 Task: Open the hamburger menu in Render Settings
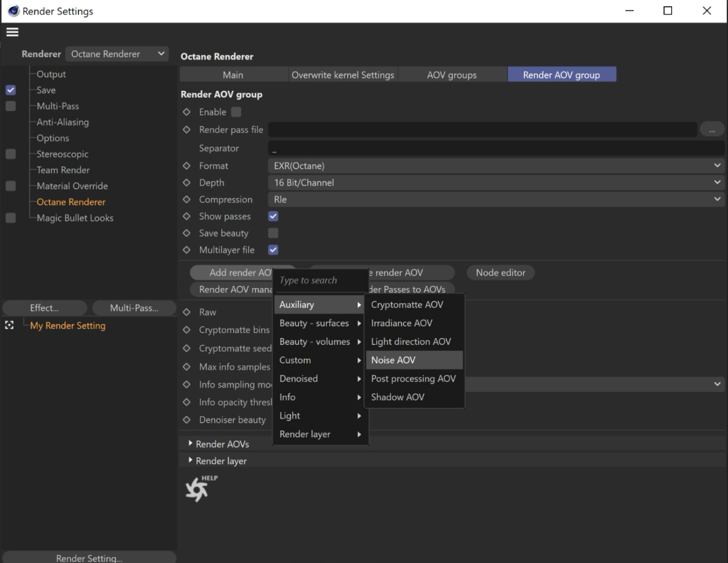coord(12,32)
